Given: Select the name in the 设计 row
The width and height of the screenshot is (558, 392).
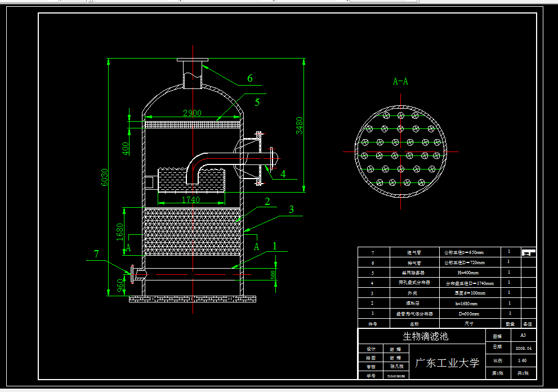Looking at the screenshot, I should click(395, 349).
